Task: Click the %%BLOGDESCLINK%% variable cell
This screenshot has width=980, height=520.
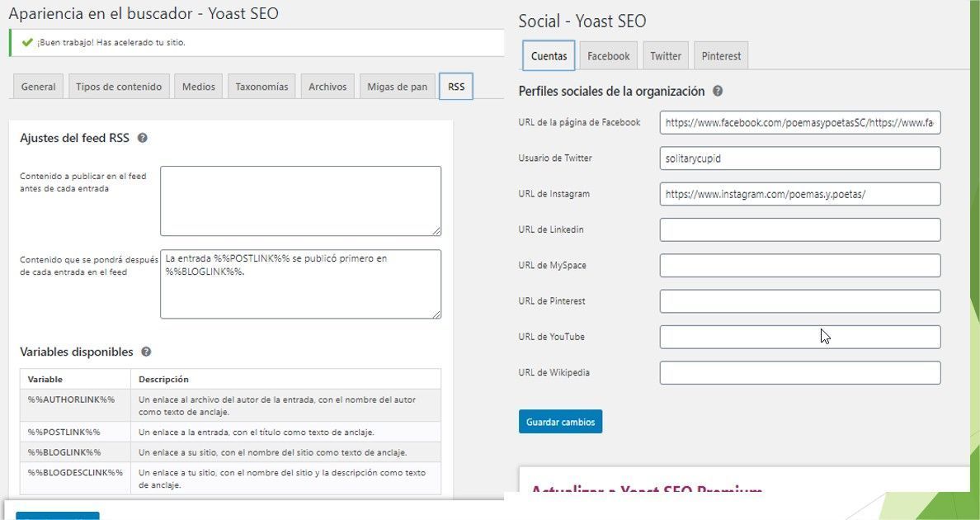Action: tap(76, 478)
